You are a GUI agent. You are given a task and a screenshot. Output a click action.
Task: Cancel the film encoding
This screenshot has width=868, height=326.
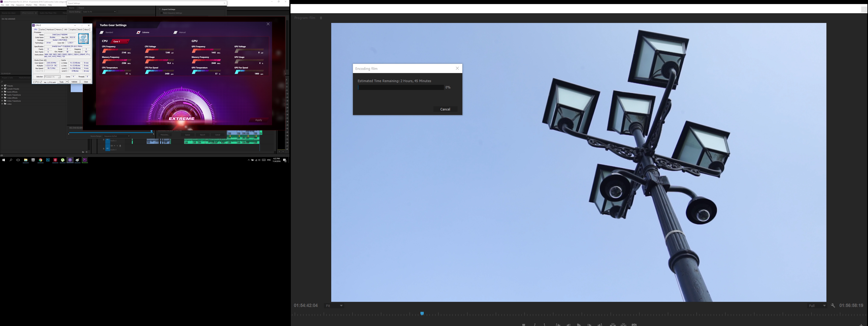(x=445, y=109)
